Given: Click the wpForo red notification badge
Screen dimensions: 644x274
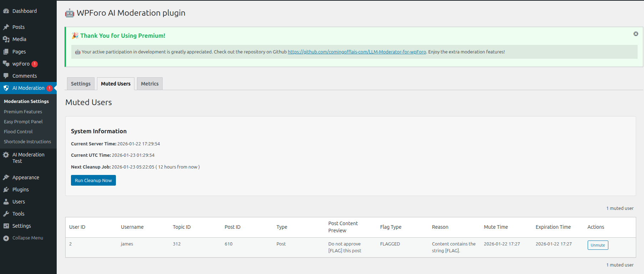Looking at the screenshot, I should click(x=35, y=64).
